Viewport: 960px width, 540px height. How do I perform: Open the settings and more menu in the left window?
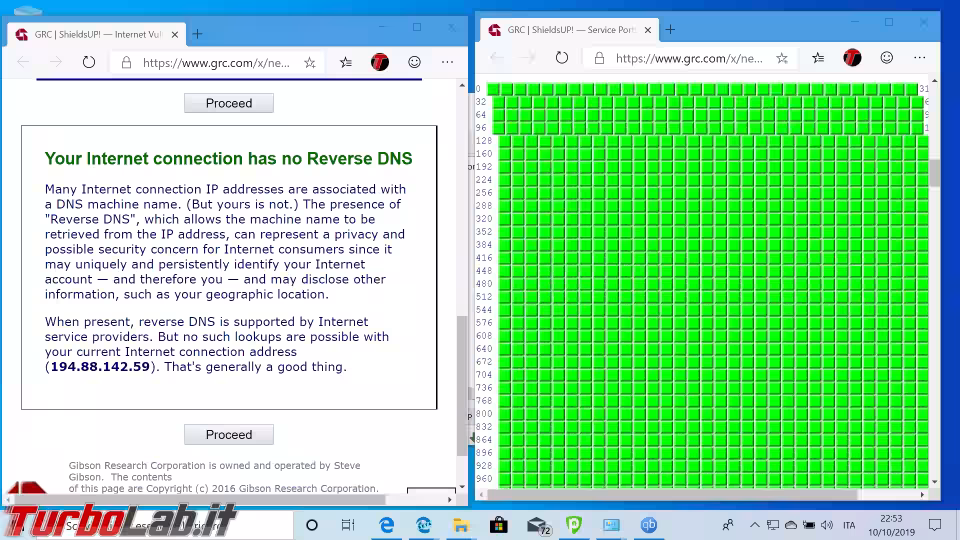click(447, 62)
